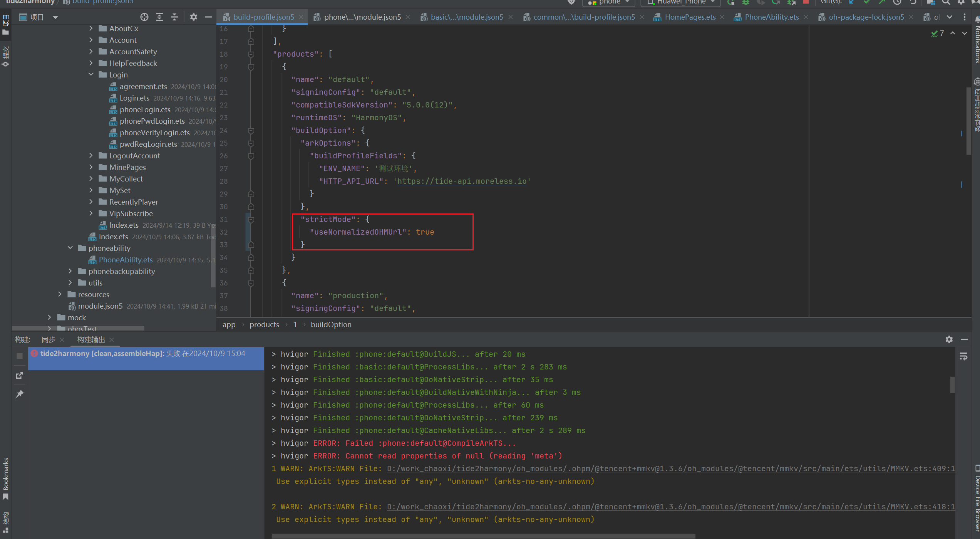Toggle fold marker at line 31 strictMode
Screen dimensions: 980x539
click(x=251, y=220)
